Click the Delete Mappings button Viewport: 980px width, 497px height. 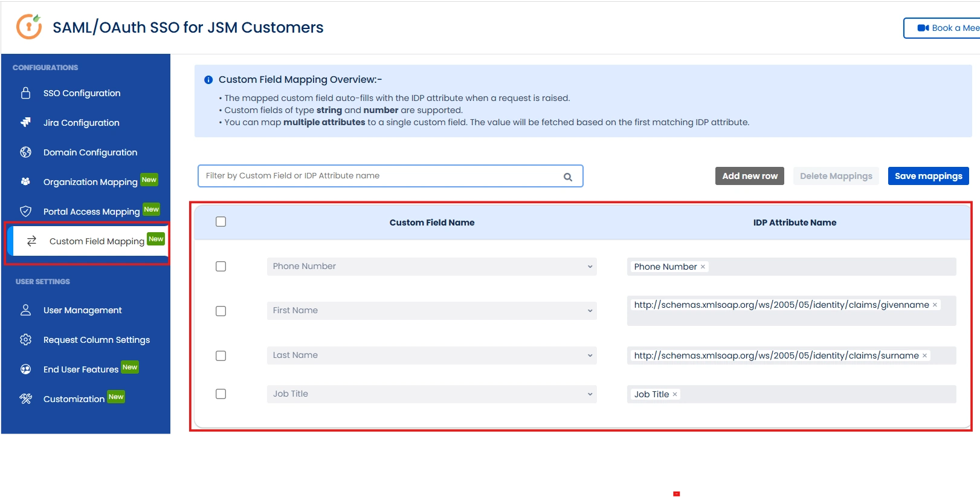[836, 176]
